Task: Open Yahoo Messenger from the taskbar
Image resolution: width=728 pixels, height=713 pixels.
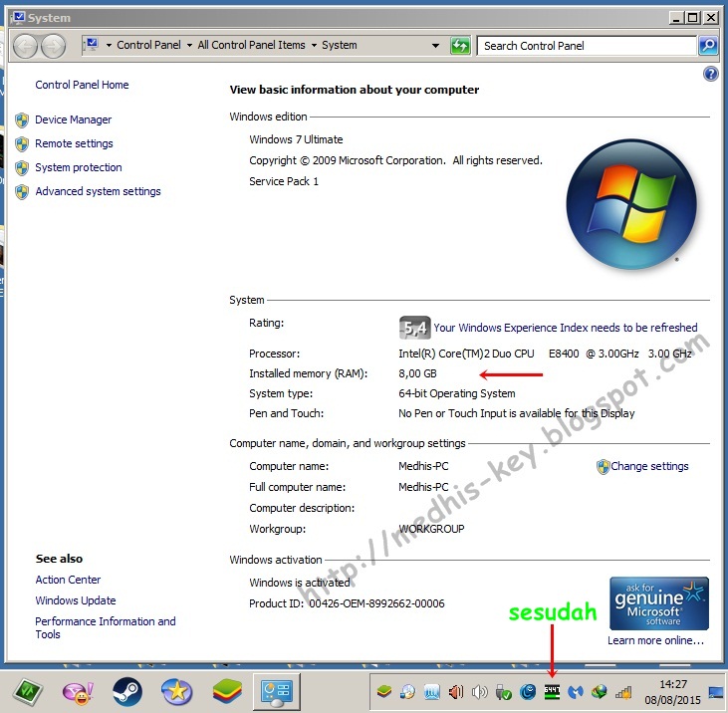Action: 78,692
